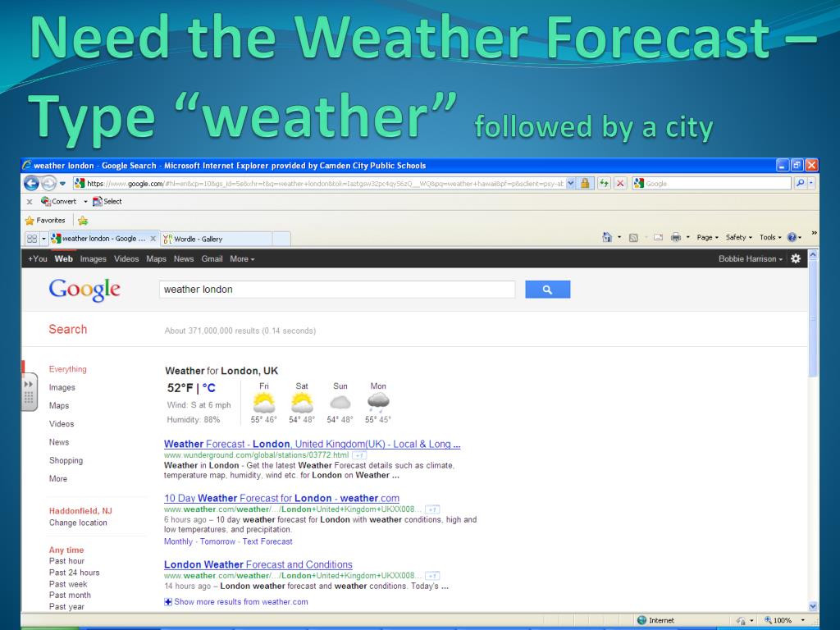Viewport: 840px width, 630px height.
Task: Click the Tomorrow sublink
Action: point(217,541)
